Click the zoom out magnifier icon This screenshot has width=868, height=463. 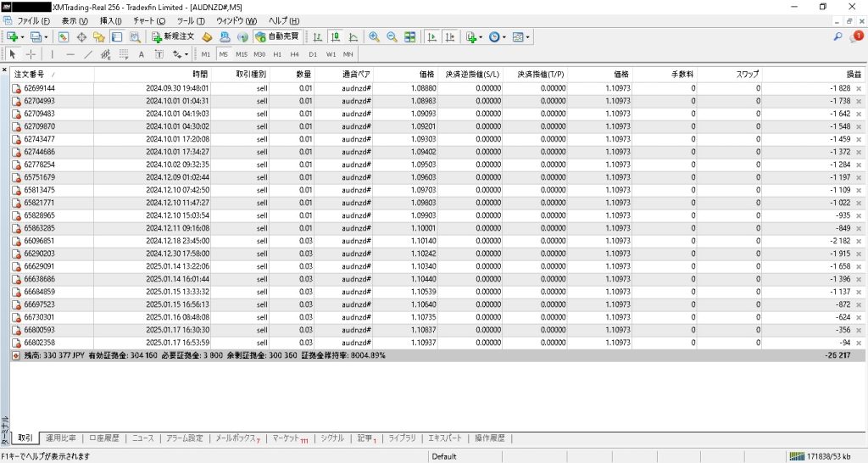(392, 37)
